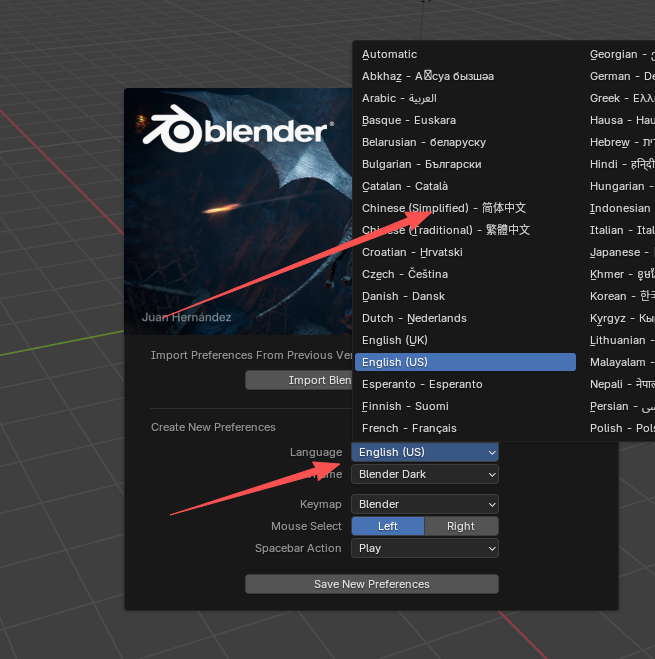This screenshot has width=655, height=659.
Task: Choose Abkhaz language entry
Action: pyautogui.click(x=465, y=76)
